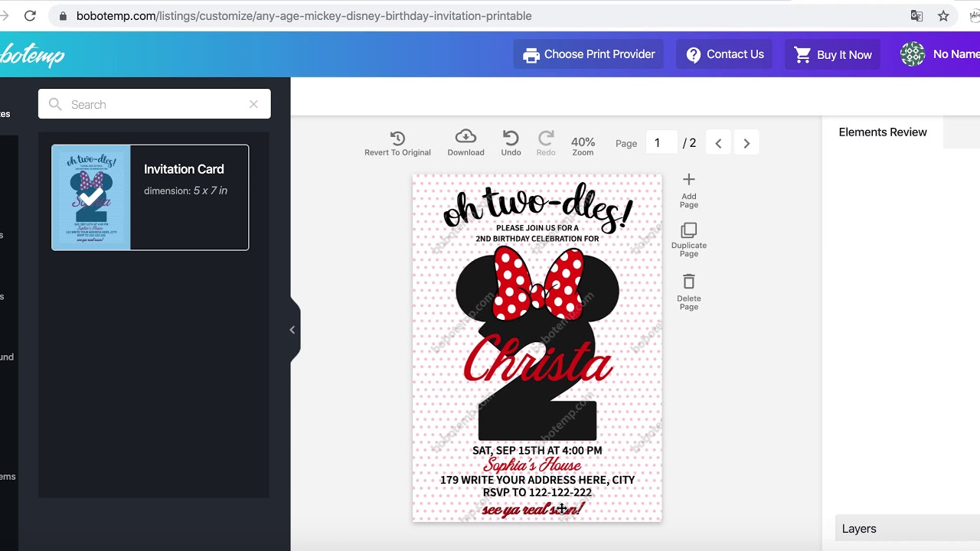Select the 'Sophia's House' text

[x=532, y=465]
